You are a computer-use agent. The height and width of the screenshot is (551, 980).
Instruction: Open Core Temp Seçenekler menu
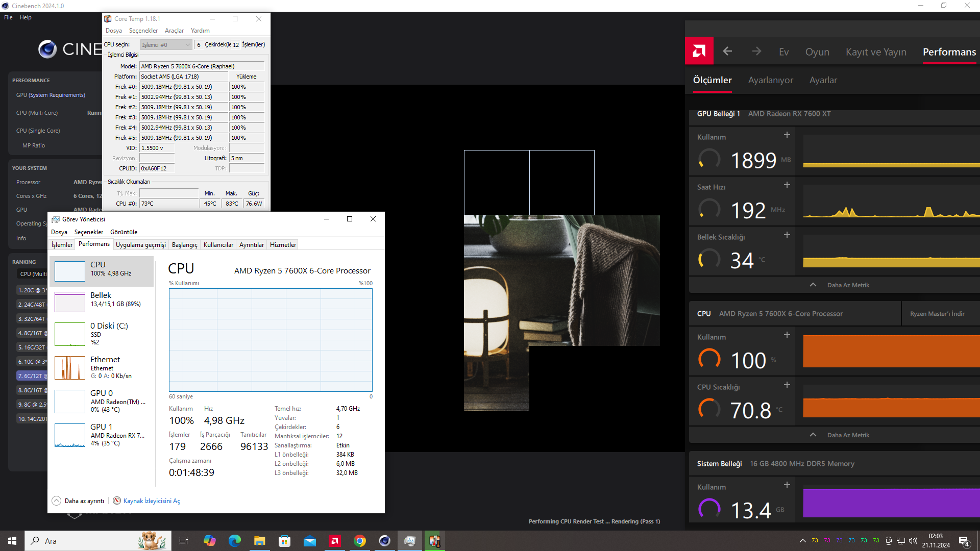[x=143, y=31]
